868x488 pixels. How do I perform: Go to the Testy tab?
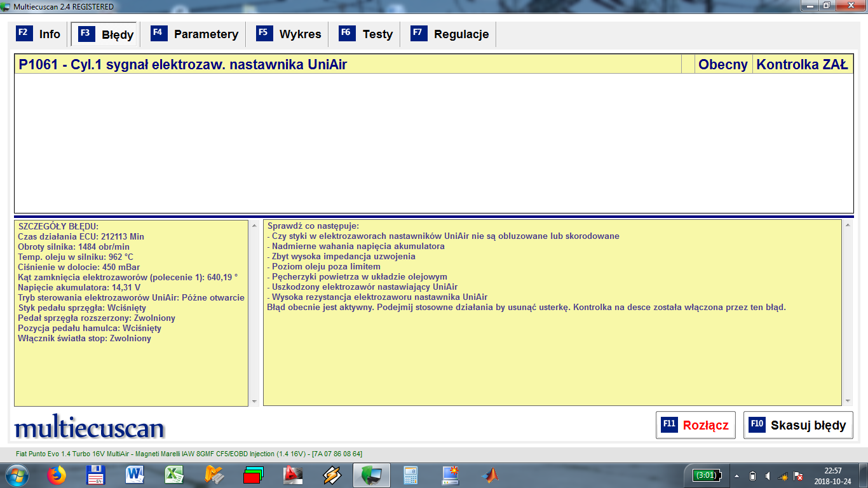[366, 34]
